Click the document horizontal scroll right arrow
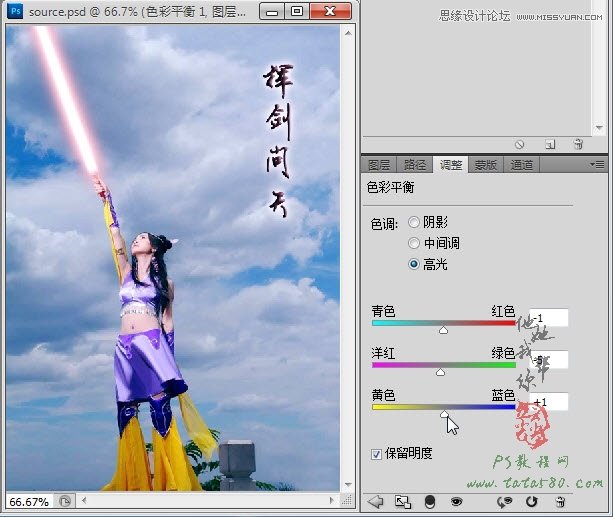The height and width of the screenshot is (517, 613). [x=332, y=500]
